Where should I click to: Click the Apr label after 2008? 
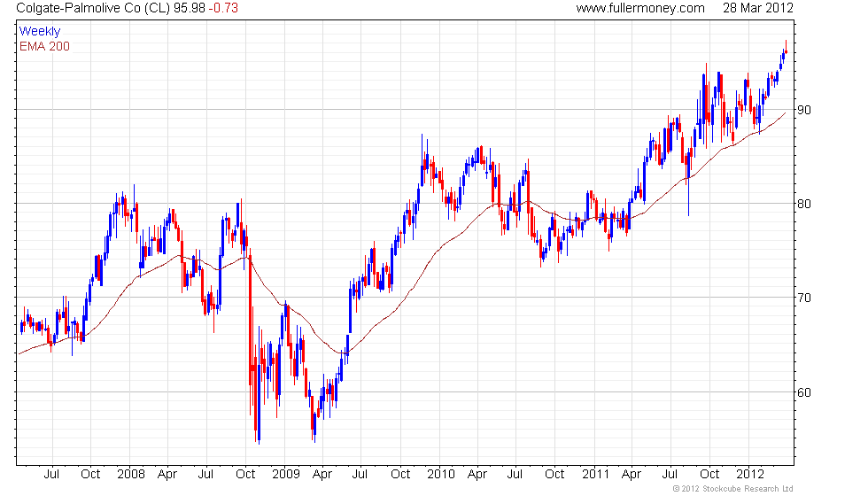tap(167, 475)
